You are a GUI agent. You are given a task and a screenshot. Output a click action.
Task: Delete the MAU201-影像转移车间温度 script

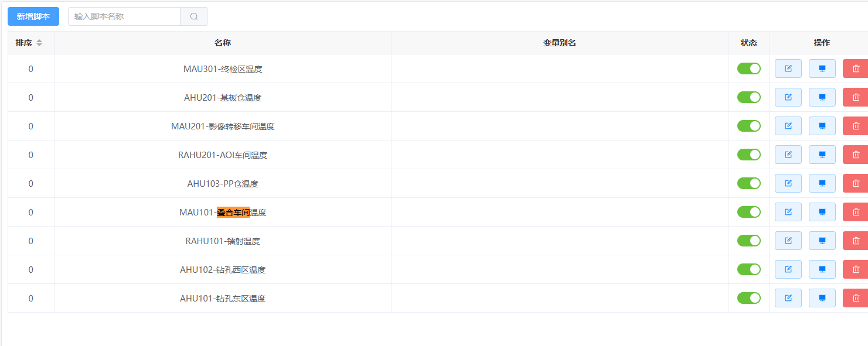(x=856, y=126)
